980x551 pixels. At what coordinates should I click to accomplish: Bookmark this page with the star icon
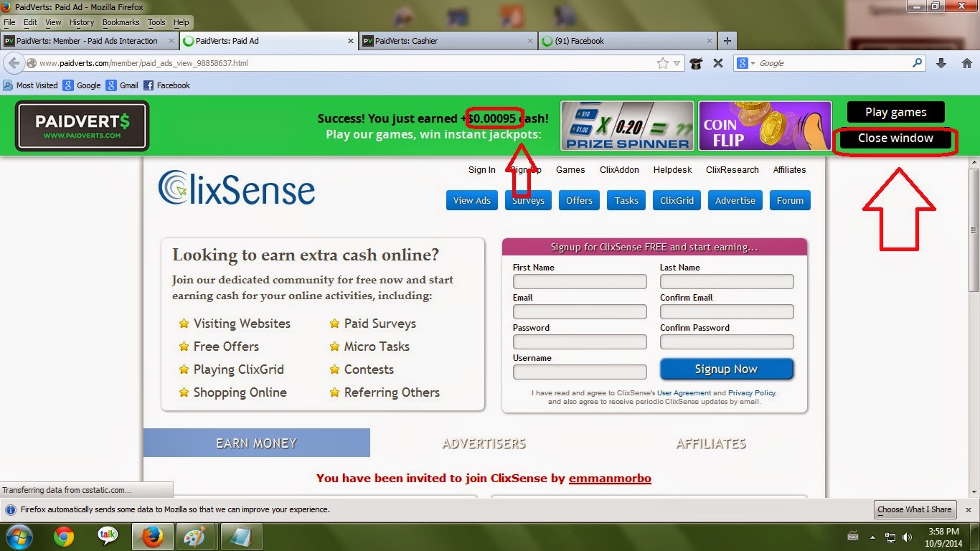663,63
